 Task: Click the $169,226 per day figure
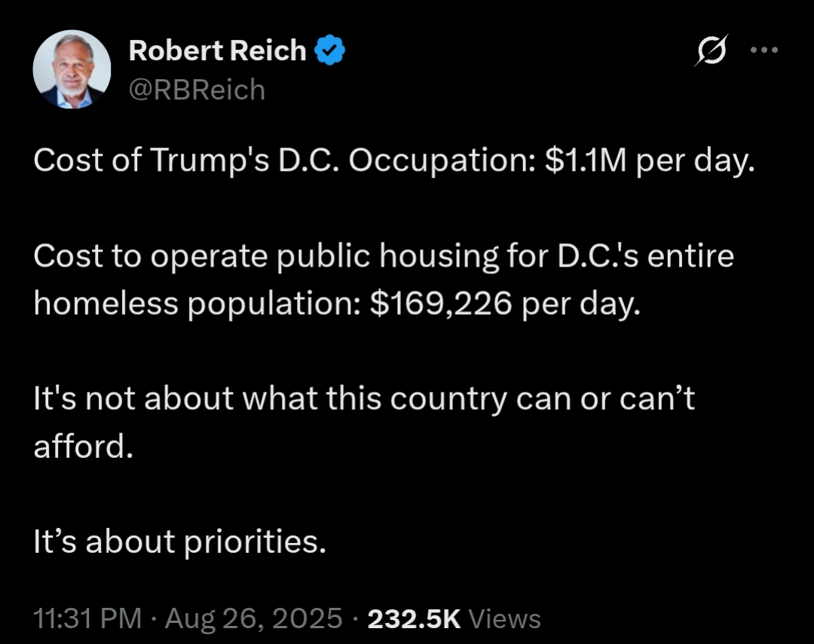click(x=505, y=303)
